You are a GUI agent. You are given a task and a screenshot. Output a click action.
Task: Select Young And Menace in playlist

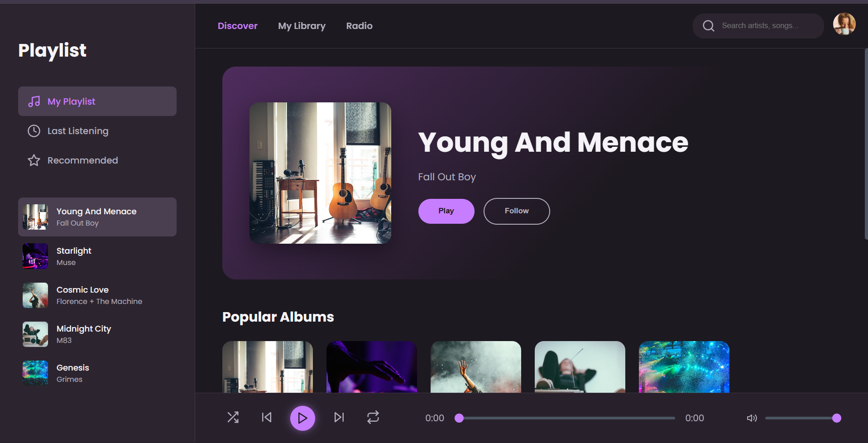click(x=97, y=217)
